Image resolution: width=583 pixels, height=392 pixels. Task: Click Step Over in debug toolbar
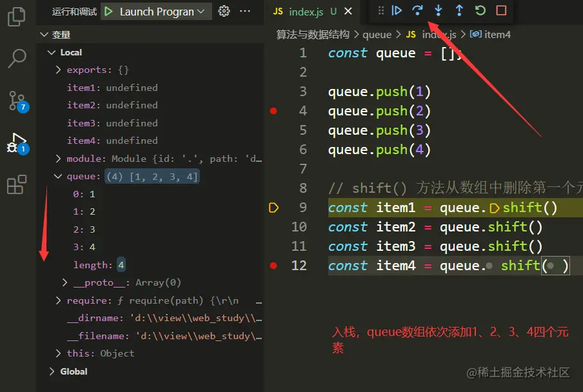click(417, 10)
